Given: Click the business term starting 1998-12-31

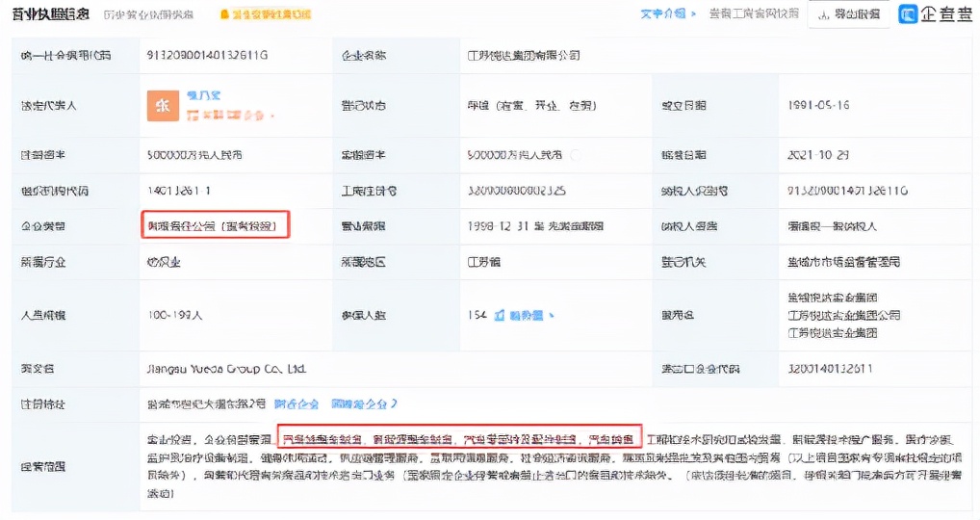Looking at the screenshot, I should 535,226.
